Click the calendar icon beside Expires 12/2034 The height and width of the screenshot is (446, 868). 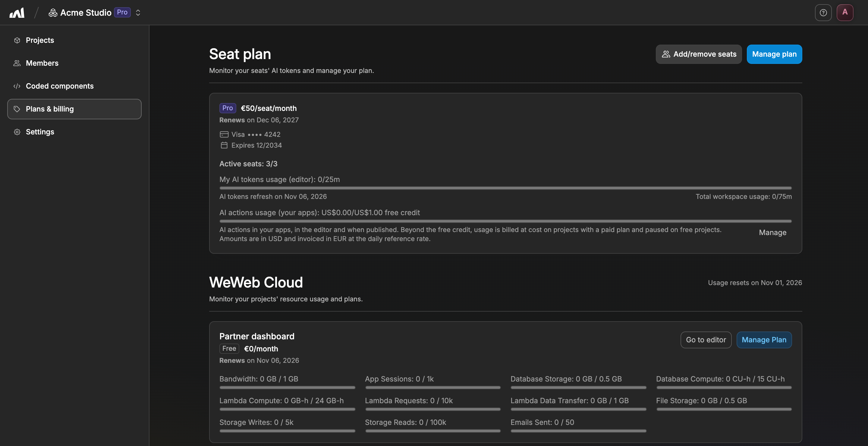[224, 145]
